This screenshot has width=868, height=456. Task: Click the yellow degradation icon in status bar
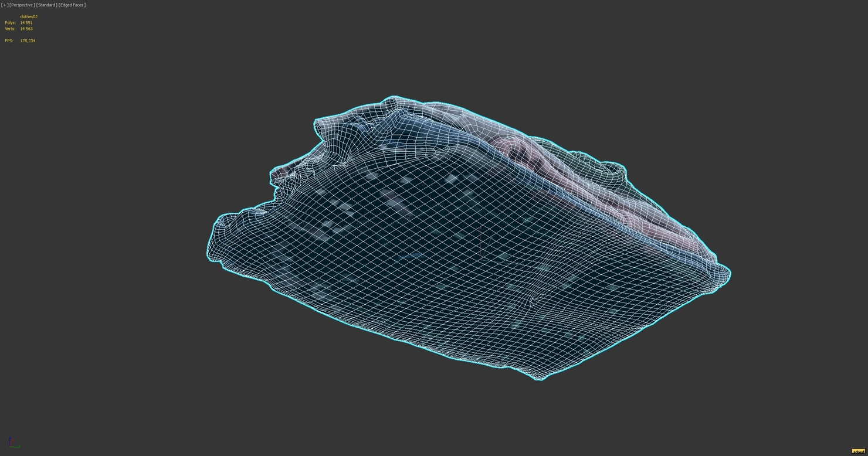[859, 451]
